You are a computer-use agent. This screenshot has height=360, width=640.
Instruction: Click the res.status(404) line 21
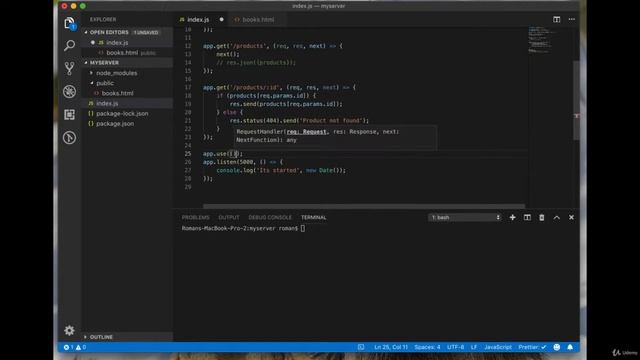(299, 120)
